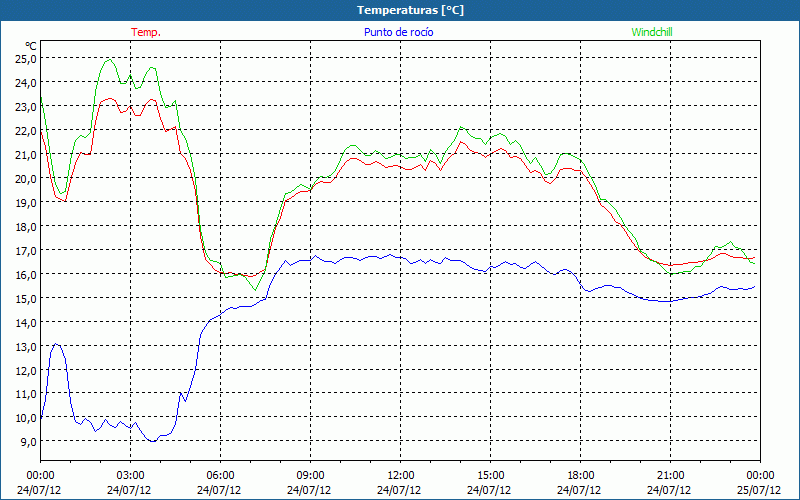Select the red Temp. legend label

coord(146,32)
